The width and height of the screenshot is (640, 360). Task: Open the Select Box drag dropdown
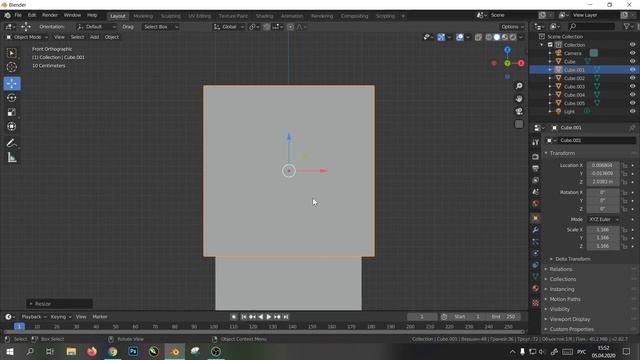[x=160, y=27]
